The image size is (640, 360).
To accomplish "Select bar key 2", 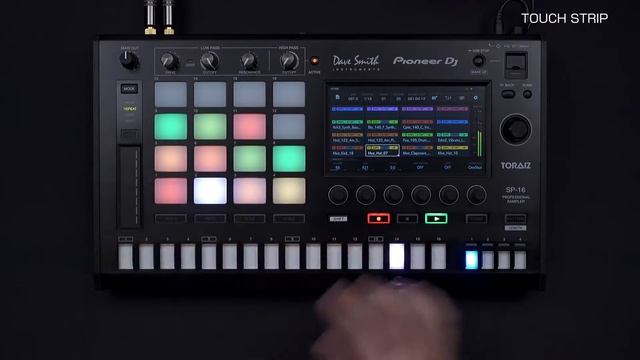I will pos(488,260).
